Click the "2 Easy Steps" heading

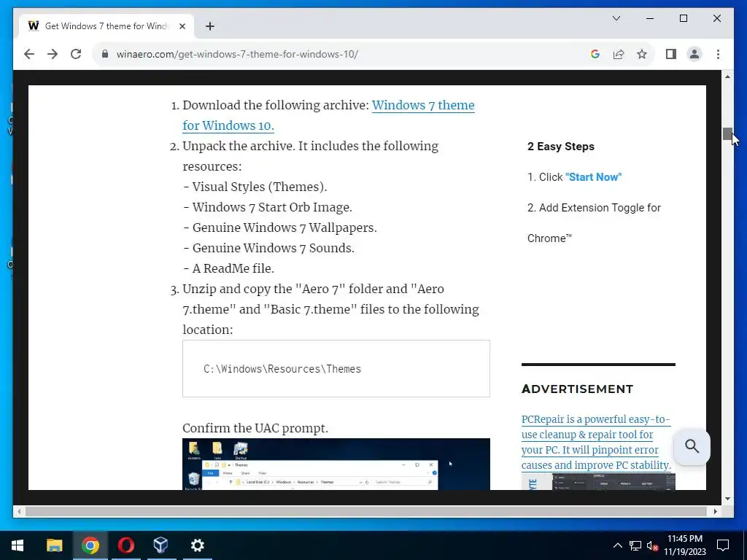click(x=561, y=147)
